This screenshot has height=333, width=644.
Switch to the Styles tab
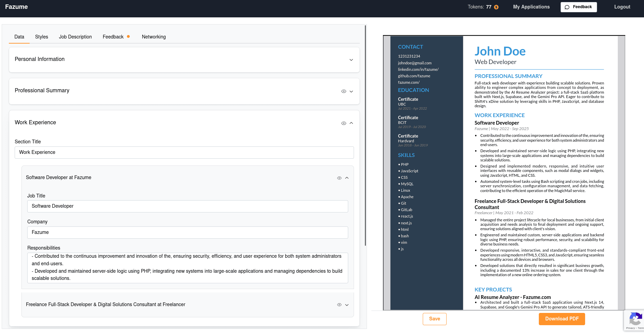pyautogui.click(x=42, y=37)
